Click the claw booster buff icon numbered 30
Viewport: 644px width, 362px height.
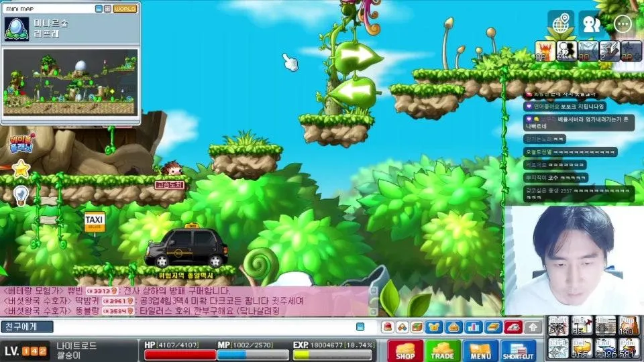tap(588, 52)
